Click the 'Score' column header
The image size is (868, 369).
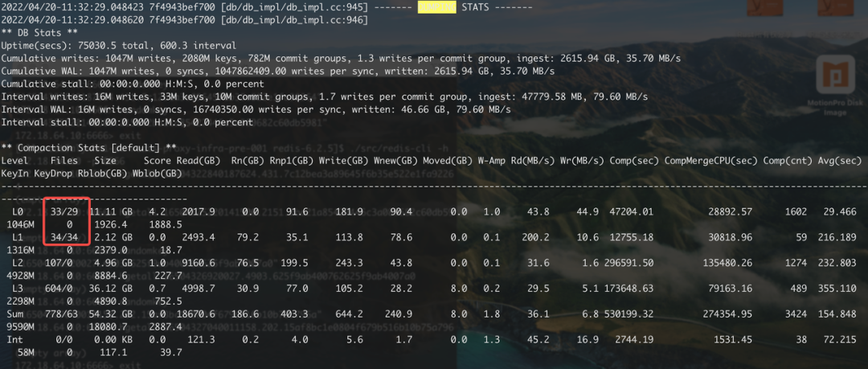[x=158, y=161]
